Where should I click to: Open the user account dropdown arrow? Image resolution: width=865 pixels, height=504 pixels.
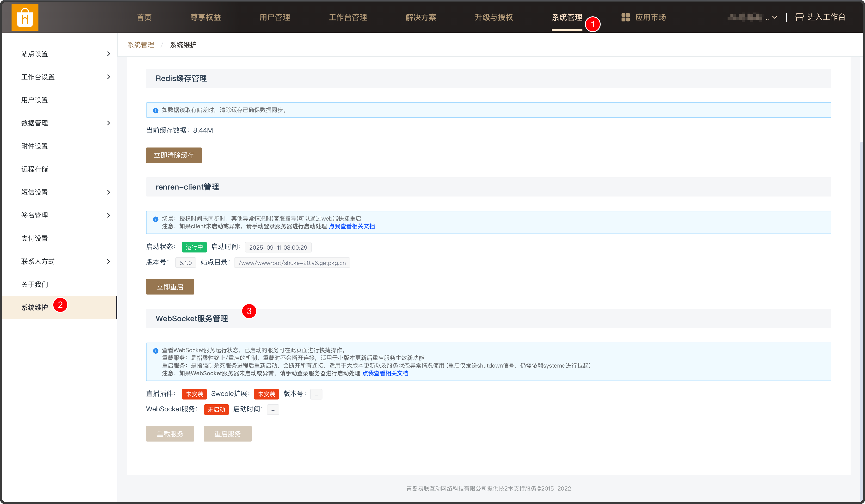click(775, 17)
